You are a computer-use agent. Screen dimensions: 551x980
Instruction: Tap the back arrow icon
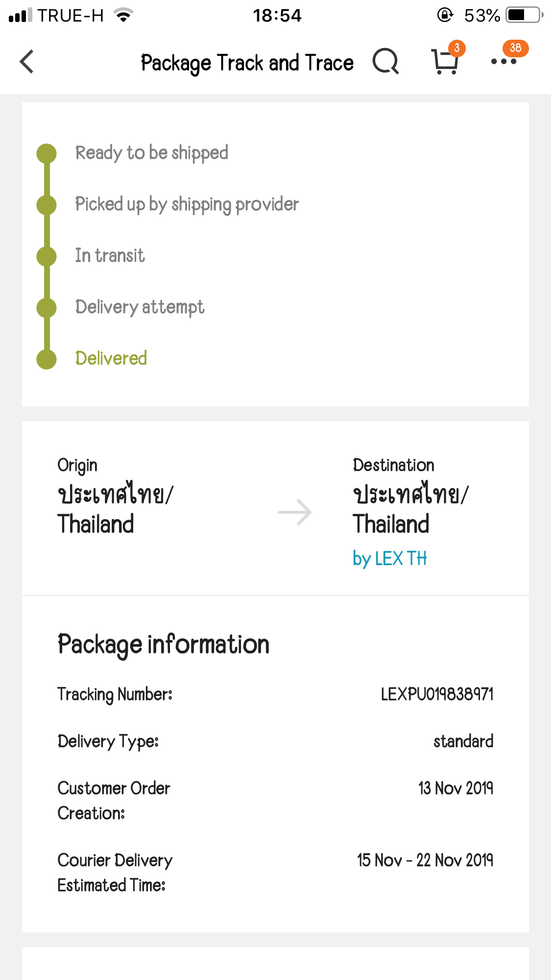click(x=27, y=62)
